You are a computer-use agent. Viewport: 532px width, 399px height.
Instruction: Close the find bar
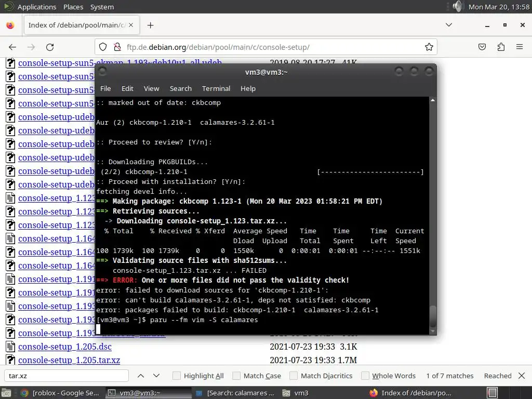[522, 376]
